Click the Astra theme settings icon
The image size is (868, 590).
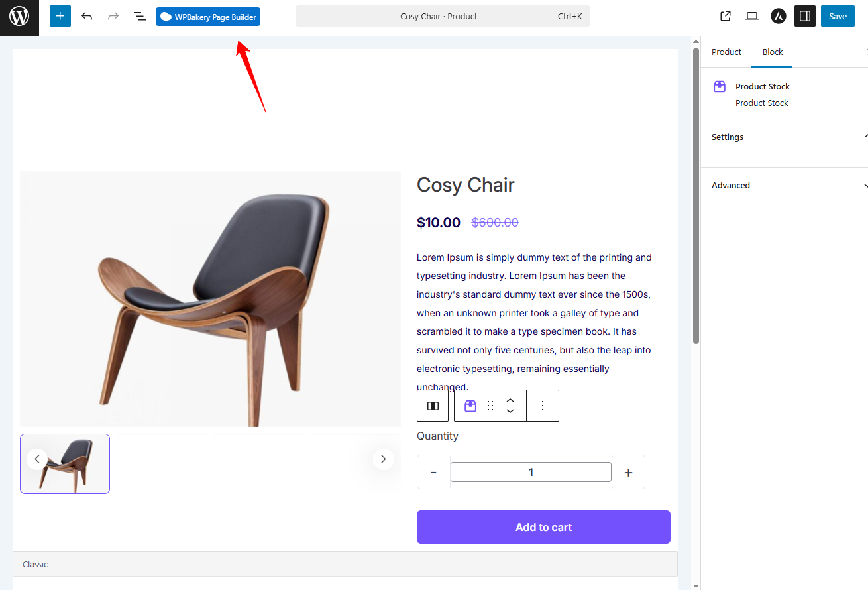click(779, 16)
